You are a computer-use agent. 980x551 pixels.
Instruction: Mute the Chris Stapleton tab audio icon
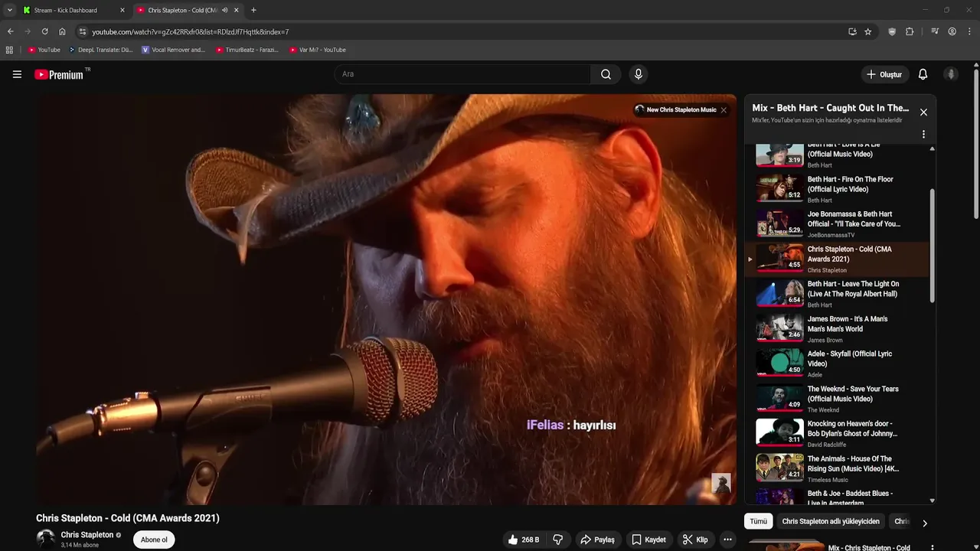(225, 10)
